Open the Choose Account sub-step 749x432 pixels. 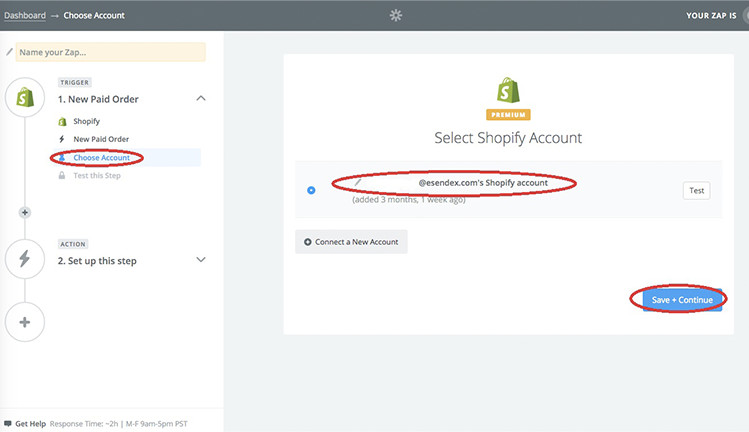click(x=101, y=158)
